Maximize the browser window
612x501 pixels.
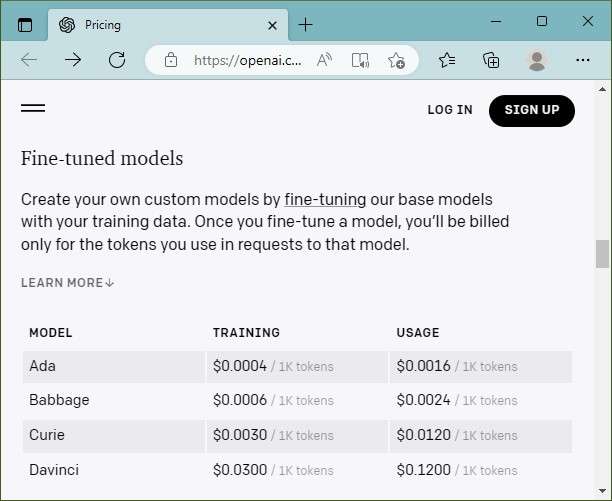coord(542,21)
